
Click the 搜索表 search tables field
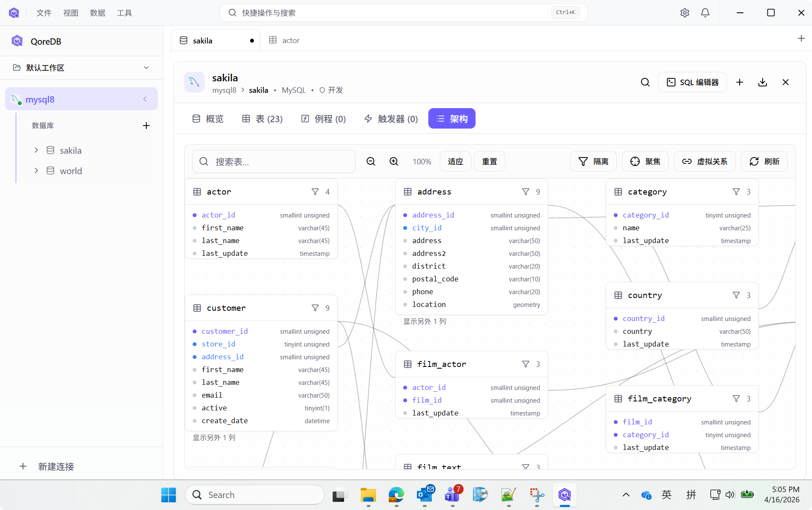tap(274, 161)
